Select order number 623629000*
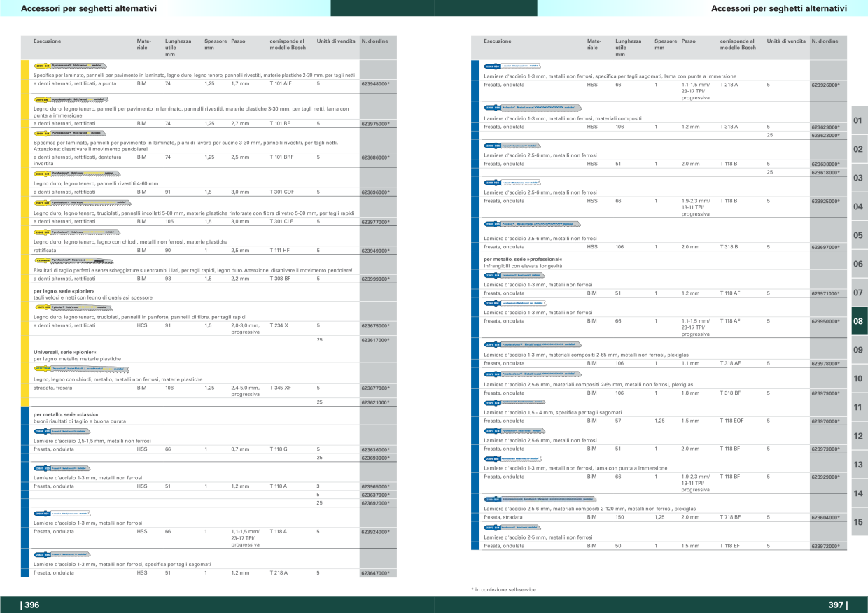Image resolution: width=868 pixels, height=613 pixels. tap(825, 127)
